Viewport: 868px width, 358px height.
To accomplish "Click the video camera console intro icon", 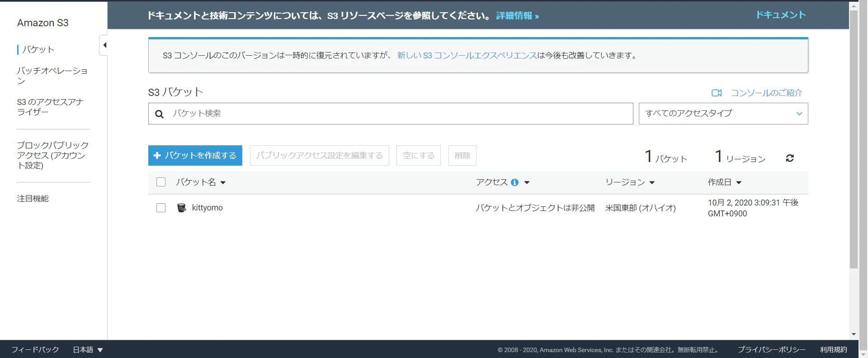I will click(717, 93).
